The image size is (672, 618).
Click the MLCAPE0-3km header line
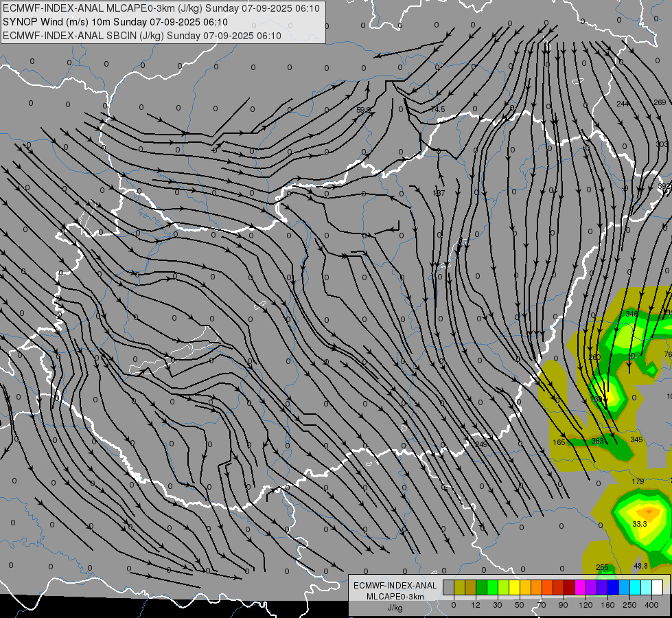(x=161, y=8)
